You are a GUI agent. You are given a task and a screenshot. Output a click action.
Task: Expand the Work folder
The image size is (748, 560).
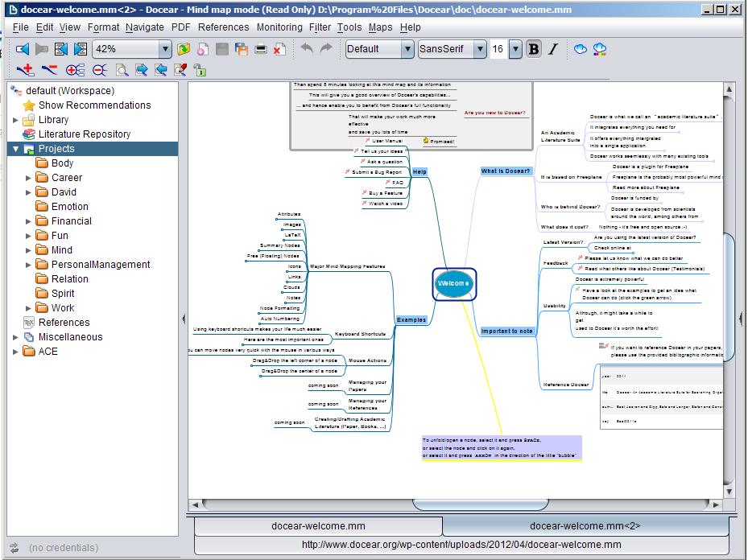[x=28, y=308]
